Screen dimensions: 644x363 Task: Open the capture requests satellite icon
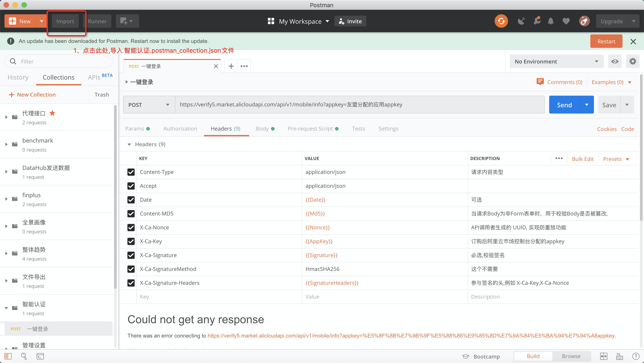521,21
